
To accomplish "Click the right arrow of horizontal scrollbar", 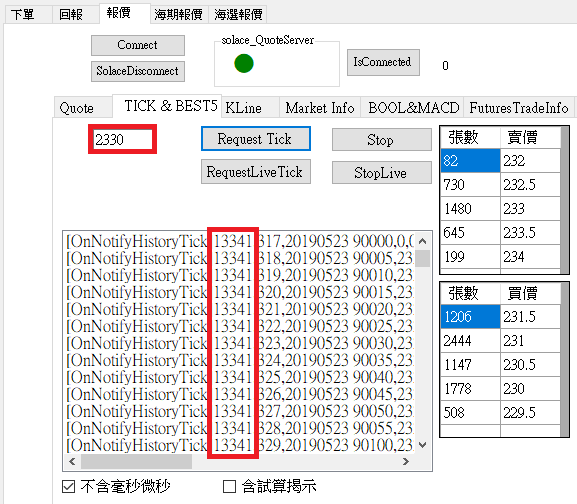I will [406, 461].
